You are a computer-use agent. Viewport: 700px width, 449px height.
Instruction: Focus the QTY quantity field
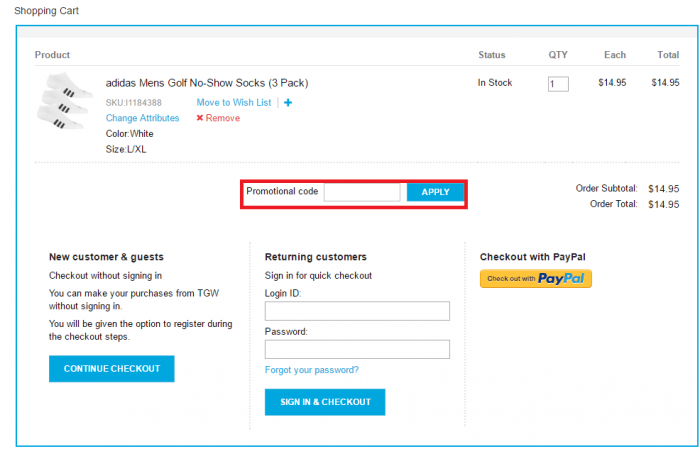[558, 84]
